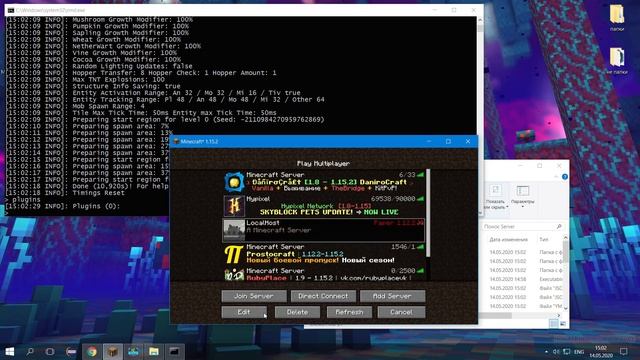Screen dimensions: 640x360
Task: Open the Explorer help icon
Action: 564,177
